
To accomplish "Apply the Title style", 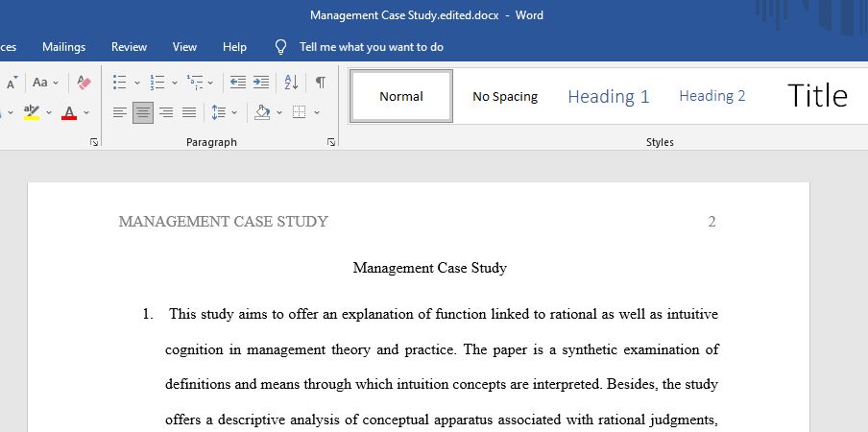I will pos(817,96).
